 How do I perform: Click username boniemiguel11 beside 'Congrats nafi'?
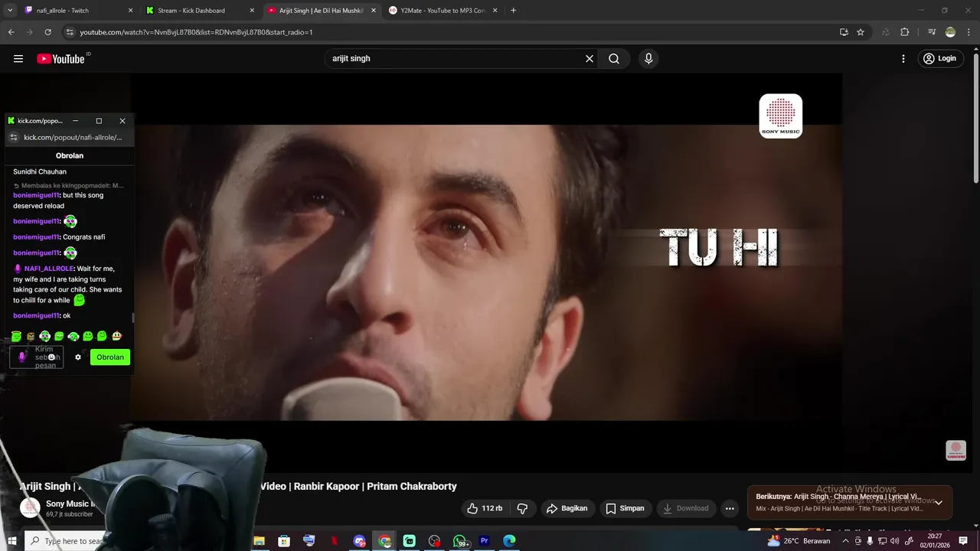click(36, 237)
